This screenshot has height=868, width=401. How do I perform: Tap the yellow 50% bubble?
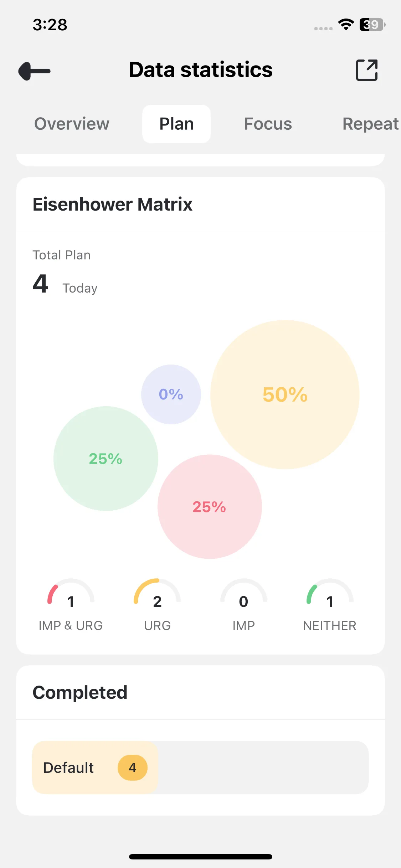pyautogui.click(x=285, y=394)
